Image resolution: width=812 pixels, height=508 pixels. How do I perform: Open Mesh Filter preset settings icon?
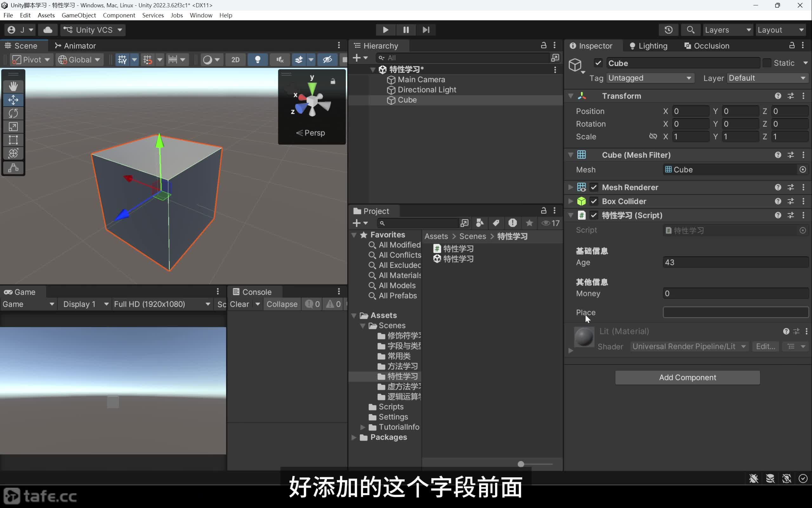tap(791, 155)
